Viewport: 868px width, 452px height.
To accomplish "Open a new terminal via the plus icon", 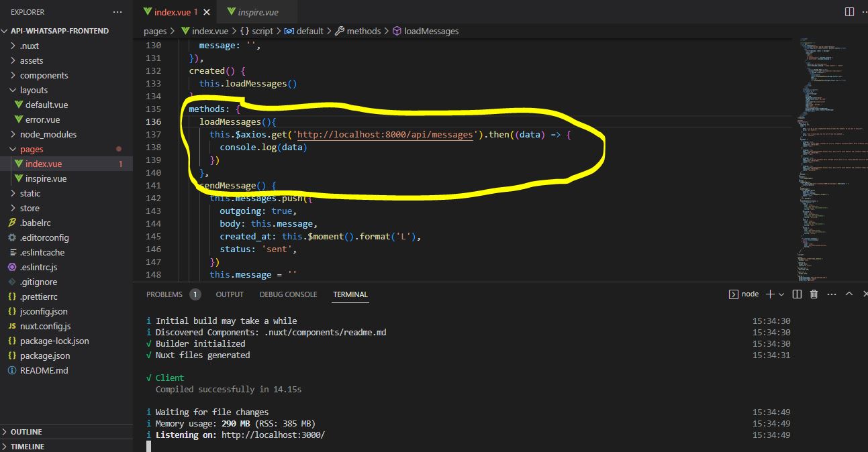I will (769, 294).
